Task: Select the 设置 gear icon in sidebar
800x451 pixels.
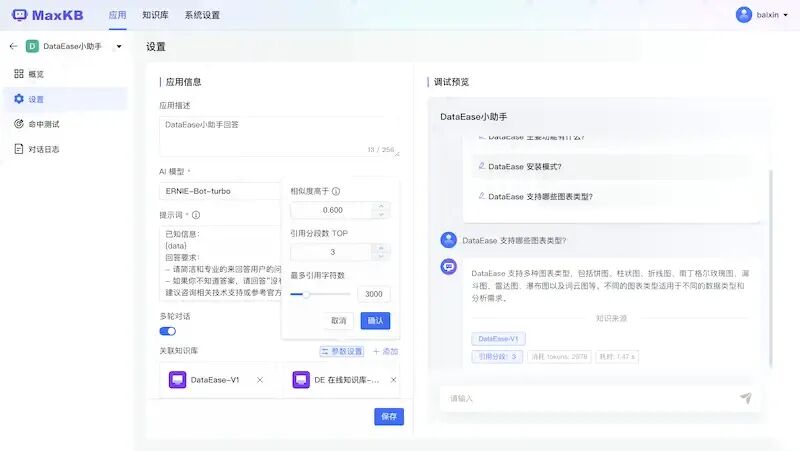Action: click(x=19, y=98)
